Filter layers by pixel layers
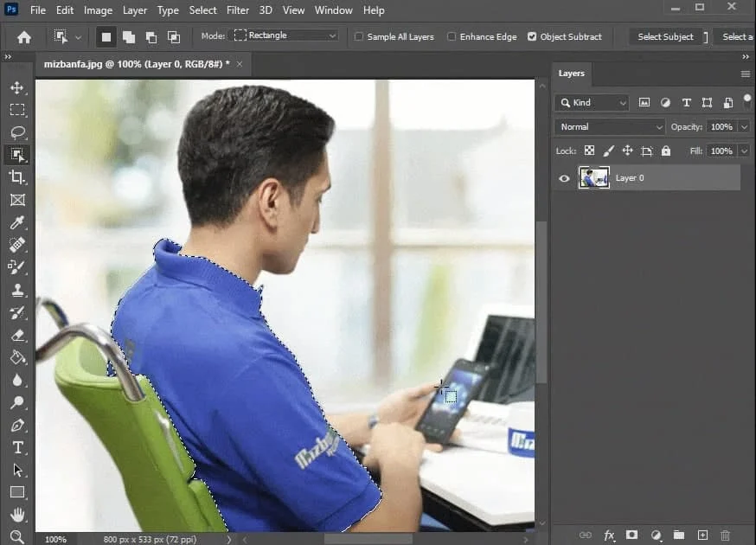 click(644, 102)
